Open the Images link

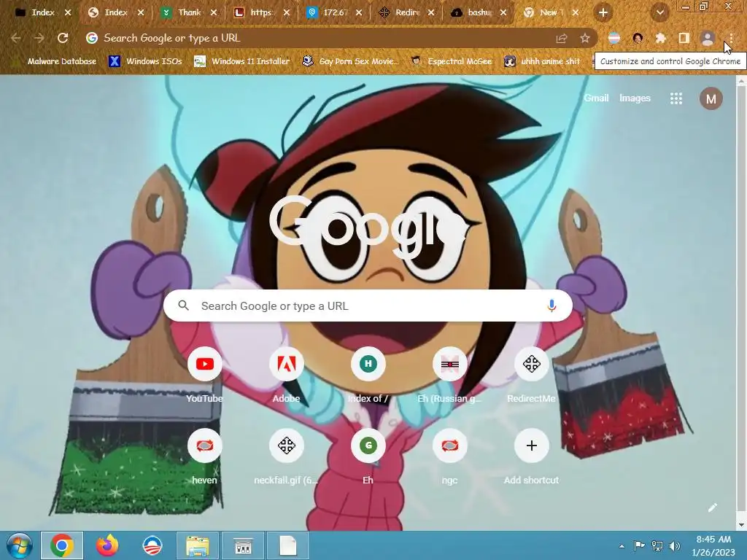[x=635, y=98]
